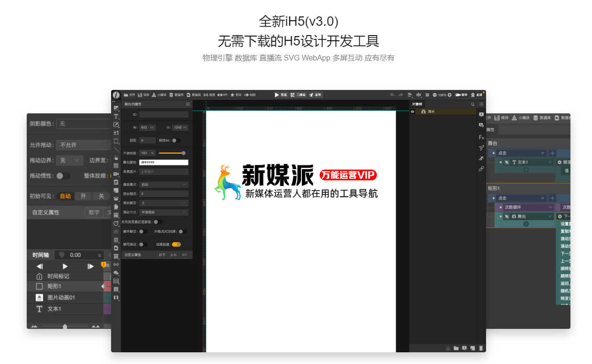The image size is (592, 364).
Task: Toggle the 外部JS/CSS库 switch
Action: click(183, 231)
